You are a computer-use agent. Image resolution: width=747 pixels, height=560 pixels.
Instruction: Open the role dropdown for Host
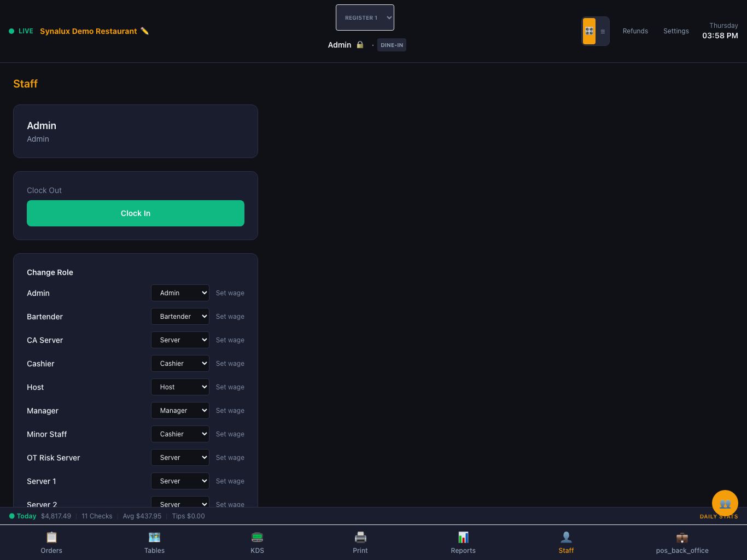(x=180, y=387)
